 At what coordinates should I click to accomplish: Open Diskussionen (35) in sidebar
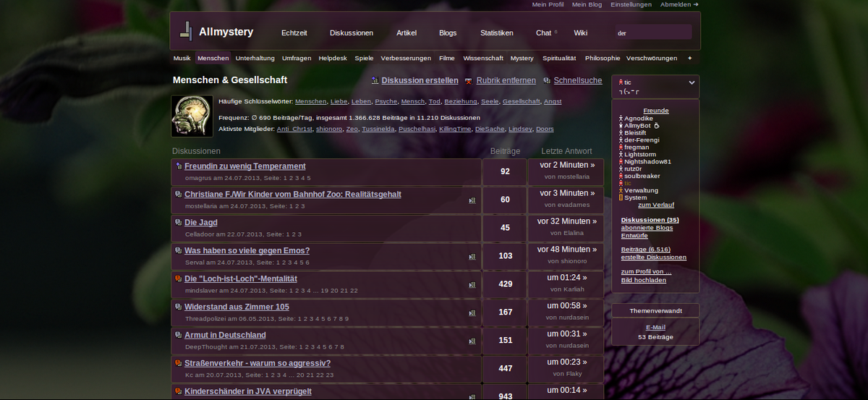(650, 220)
